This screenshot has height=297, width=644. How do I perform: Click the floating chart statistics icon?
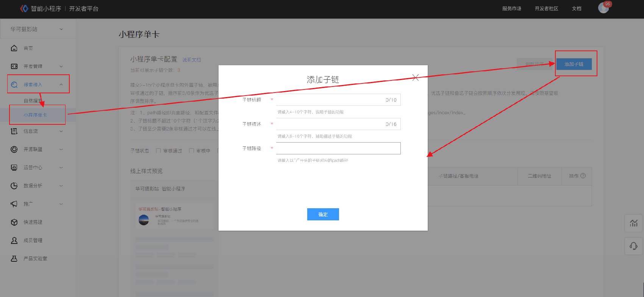point(633,223)
